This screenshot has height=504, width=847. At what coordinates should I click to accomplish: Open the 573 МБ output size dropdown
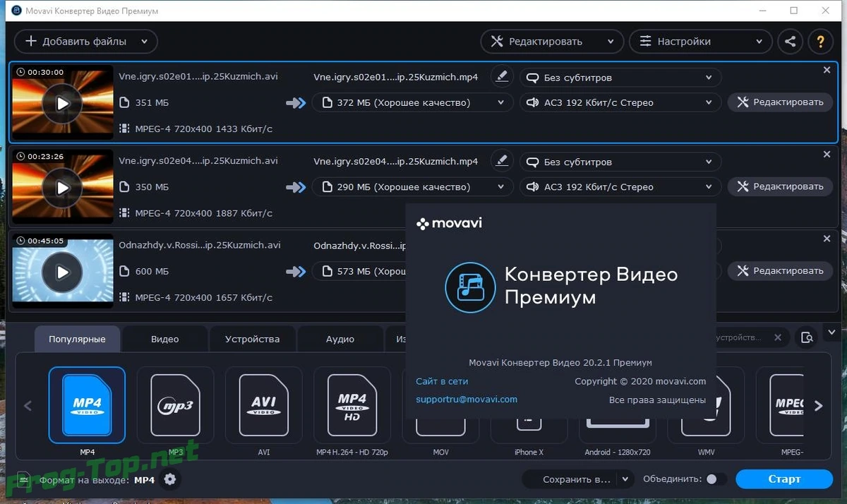pyautogui.click(x=360, y=271)
